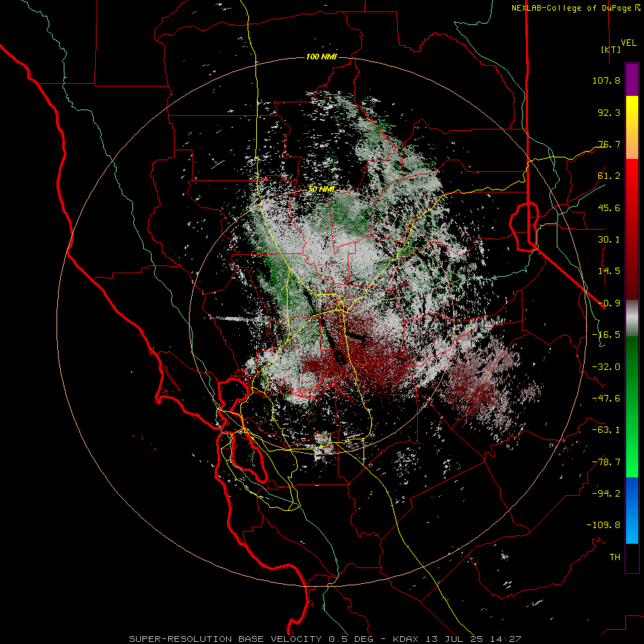Click the VEL legend heading
644x644 pixels.
[x=628, y=43]
